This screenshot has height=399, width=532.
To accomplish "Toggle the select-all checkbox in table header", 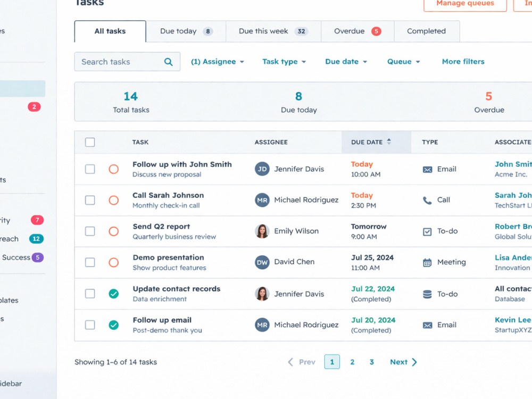I will [x=90, y=142].
